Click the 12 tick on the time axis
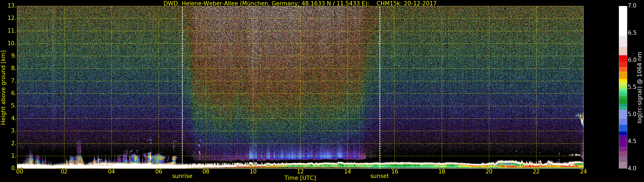This screenshot has width=644, height=182. (300, 172)
